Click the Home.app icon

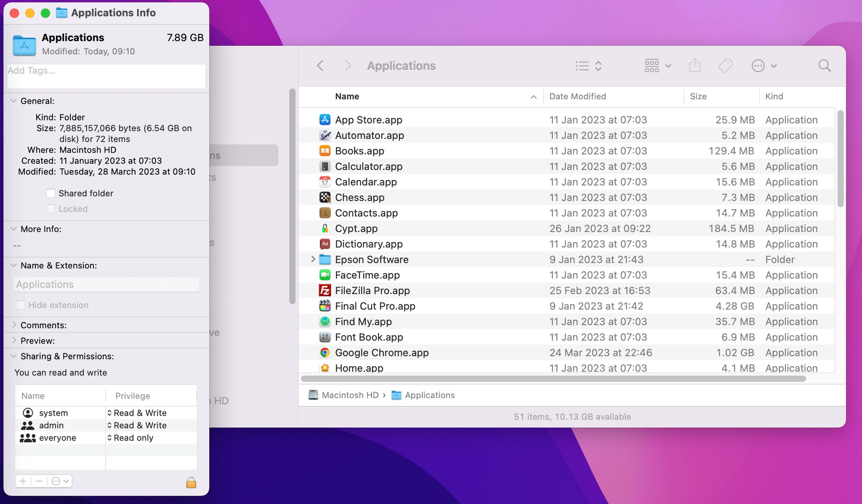325,367
